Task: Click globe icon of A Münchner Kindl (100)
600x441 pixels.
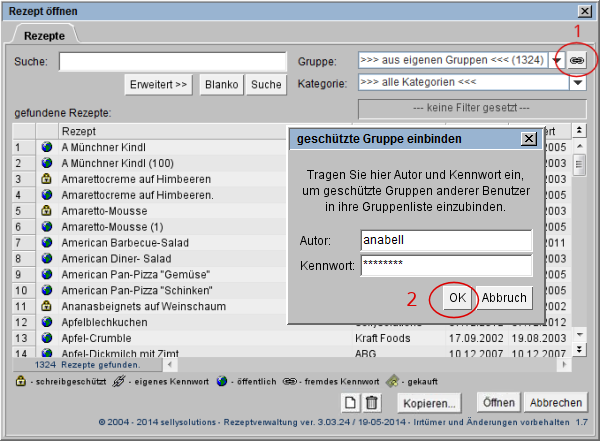Action: click(x=46, y=163)
